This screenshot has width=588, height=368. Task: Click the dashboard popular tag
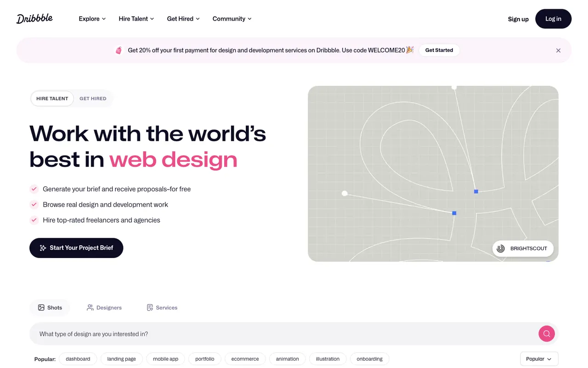pyautogui.click(x=78, y=359)
